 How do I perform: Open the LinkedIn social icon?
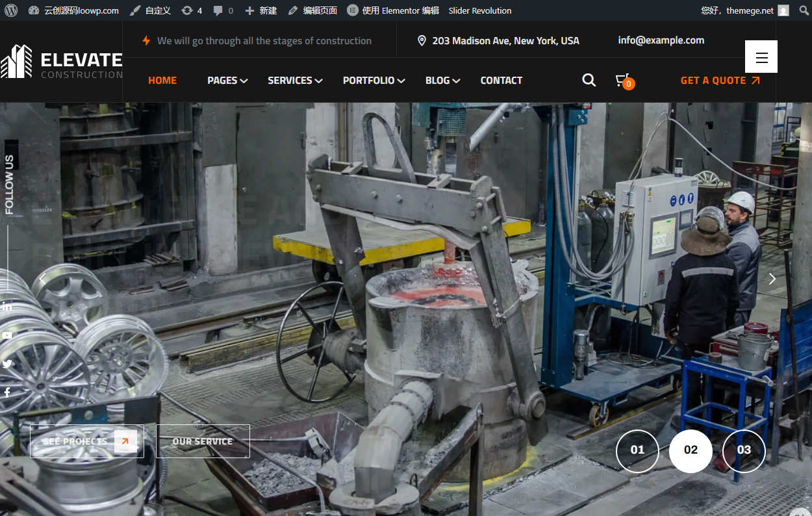[x=7, y=307]
